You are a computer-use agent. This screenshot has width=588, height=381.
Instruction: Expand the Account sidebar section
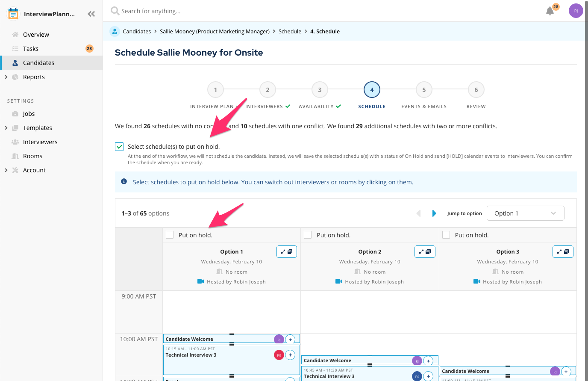click(x=6, y=170)
